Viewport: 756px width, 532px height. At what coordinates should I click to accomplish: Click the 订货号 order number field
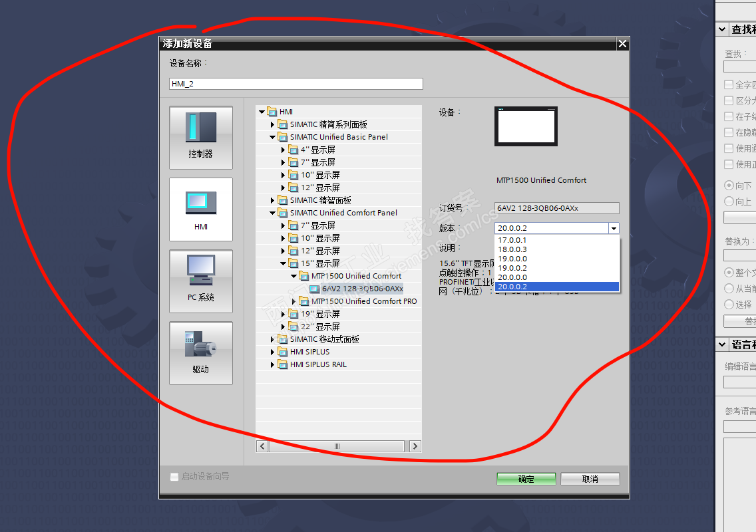(x=557, y=208)
